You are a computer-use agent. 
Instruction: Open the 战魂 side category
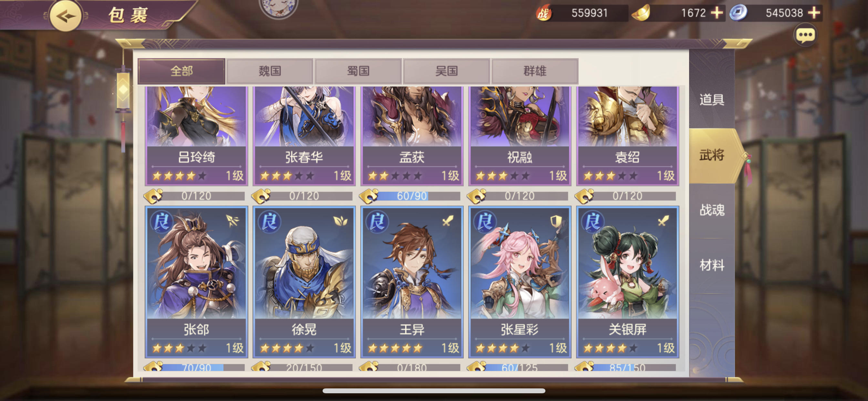[712, 210]
